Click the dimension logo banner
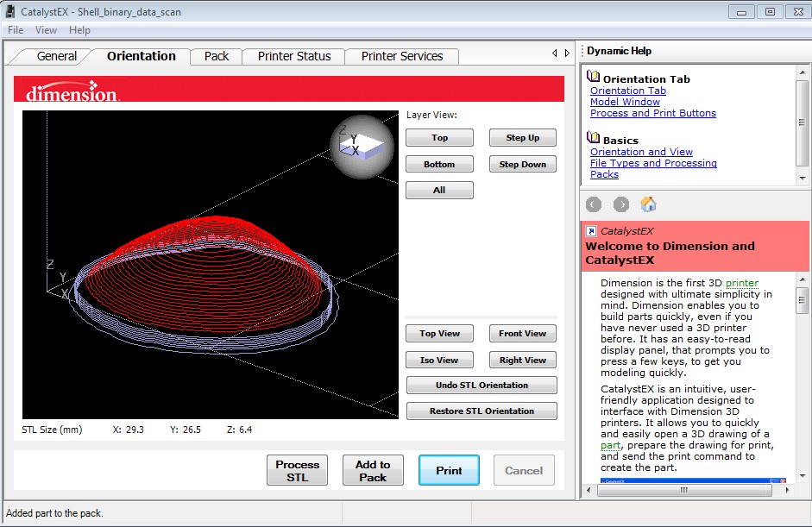812x527 pixels. point(289,89)
